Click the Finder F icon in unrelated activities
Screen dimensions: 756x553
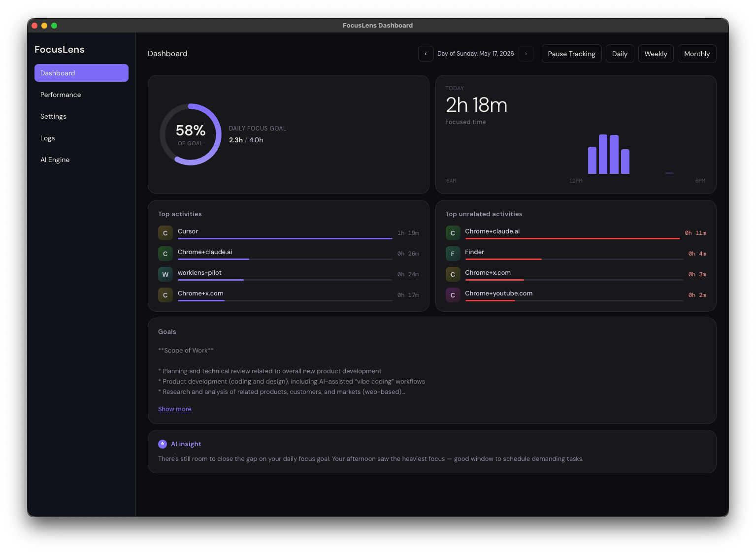[x=453, y=254]
